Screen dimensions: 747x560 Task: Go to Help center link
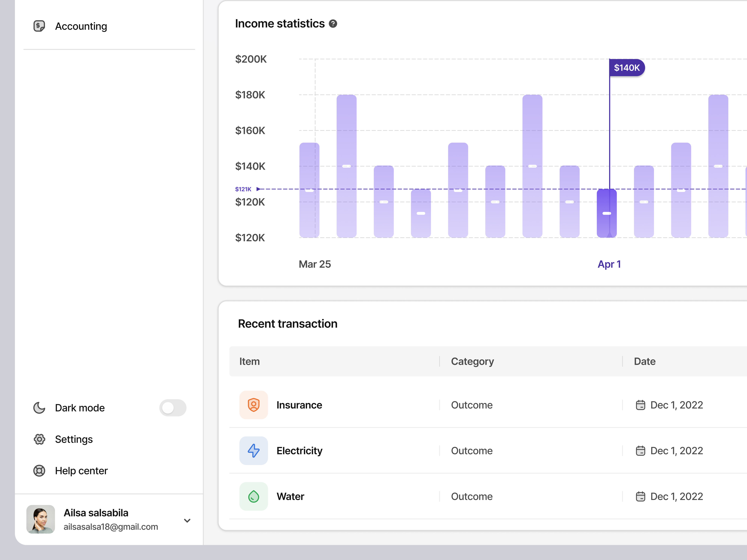tap(81, 471)
